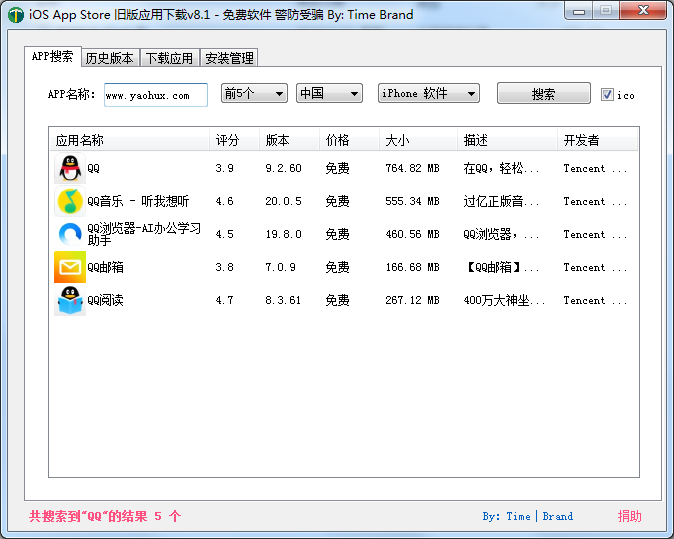Viewport: 674px width, 539px height.
Task: Toggle the ico checkbox
Action: coord(607,95)
